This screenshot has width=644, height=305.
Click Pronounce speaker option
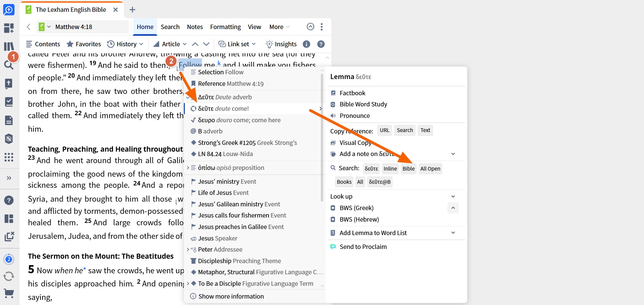(x=350, y=116)
